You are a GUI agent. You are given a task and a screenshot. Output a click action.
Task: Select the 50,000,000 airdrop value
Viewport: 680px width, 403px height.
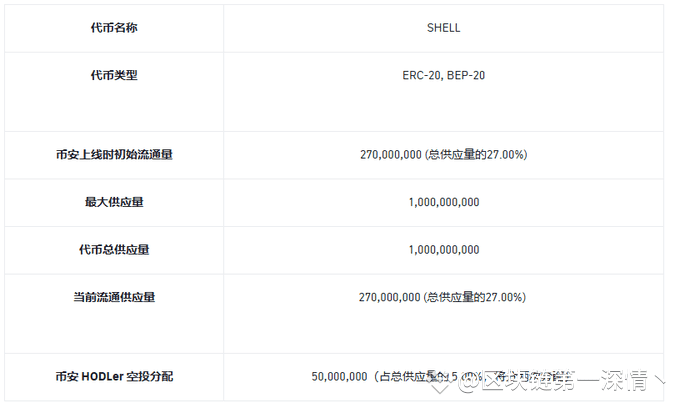point(339,376)
